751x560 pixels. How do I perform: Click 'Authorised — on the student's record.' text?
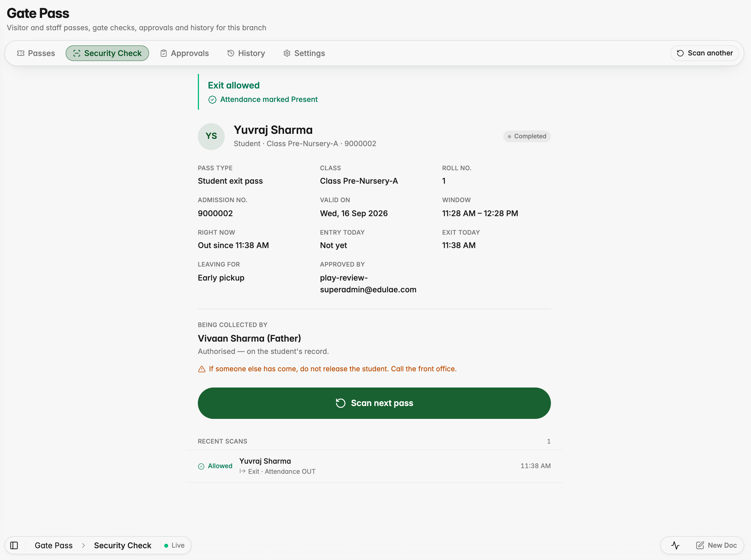click(x=263, y=351)
